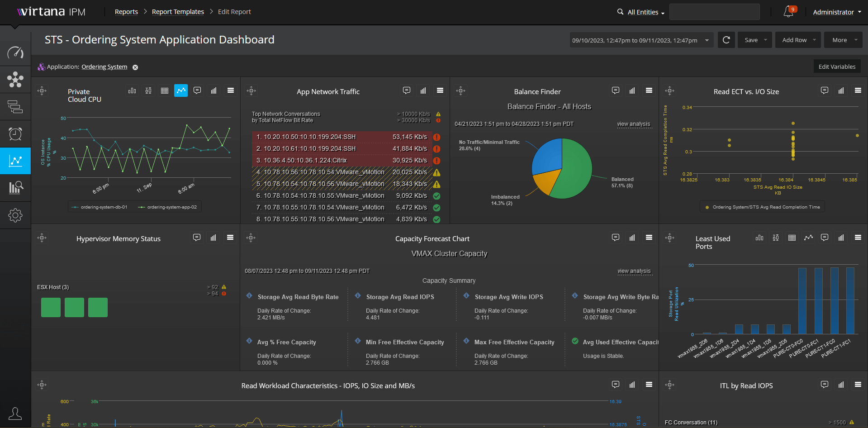Click the move handle on Read Workload Characteristics
This screenshot has width=868, height=428.
point(42,385)
